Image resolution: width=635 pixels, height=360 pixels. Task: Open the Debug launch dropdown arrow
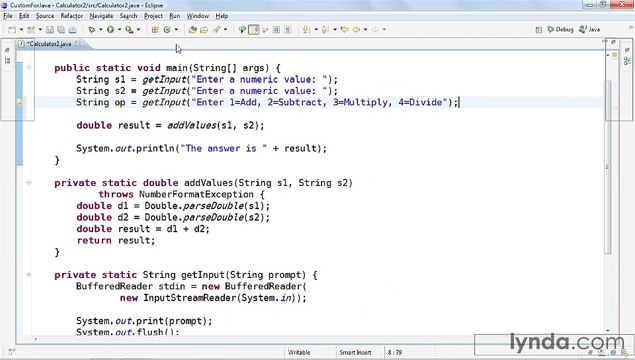[100, 30]
